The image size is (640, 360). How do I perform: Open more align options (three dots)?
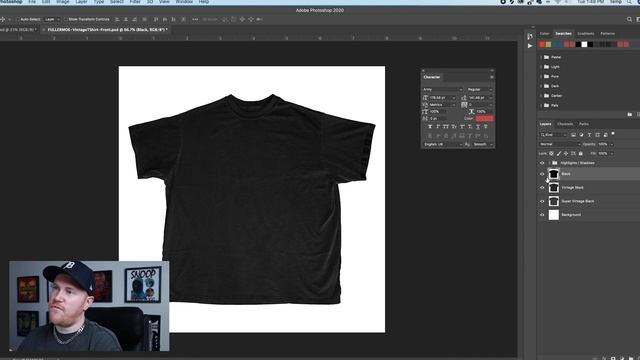pyautogui.click(x=195, y=19)
